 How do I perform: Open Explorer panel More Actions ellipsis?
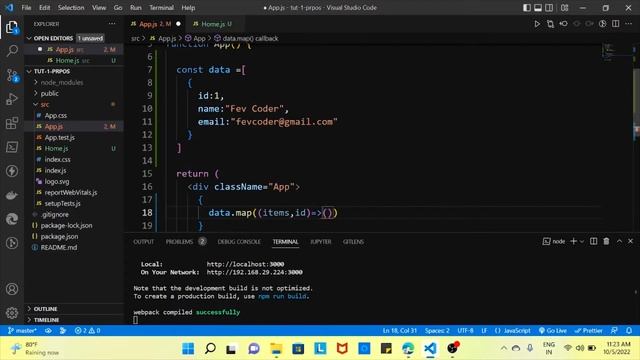pos(112,24)
